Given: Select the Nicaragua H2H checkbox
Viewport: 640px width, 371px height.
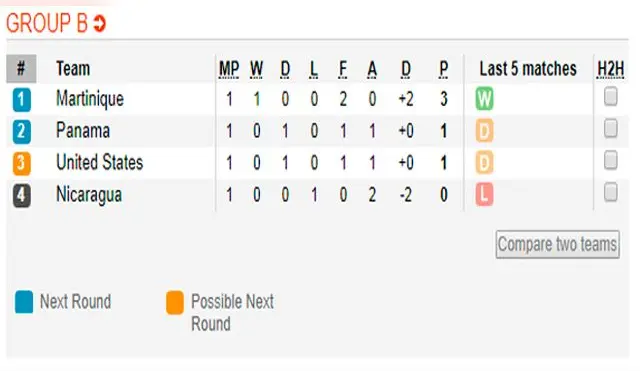Looking at the screenshot, I should coord(611,192).
